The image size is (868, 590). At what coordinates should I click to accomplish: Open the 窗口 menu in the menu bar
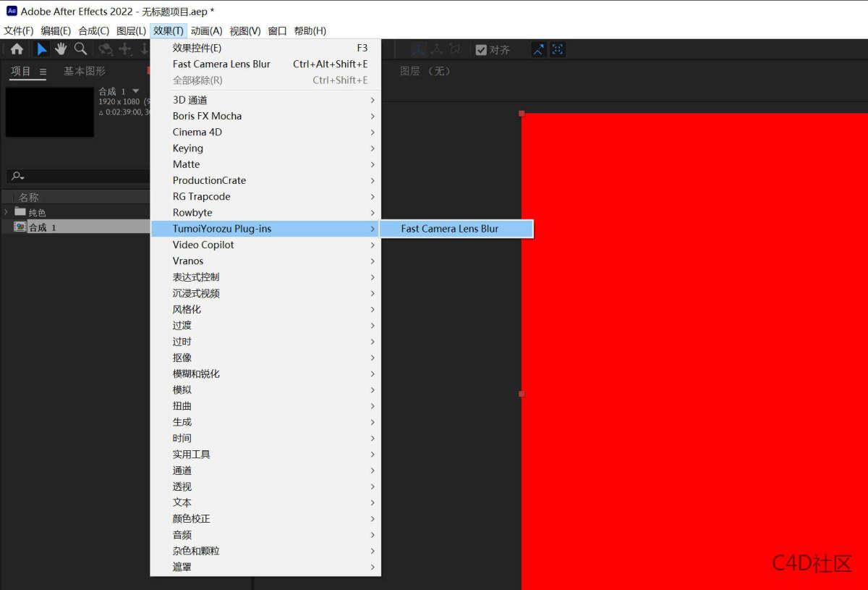[x=277, y=30]
